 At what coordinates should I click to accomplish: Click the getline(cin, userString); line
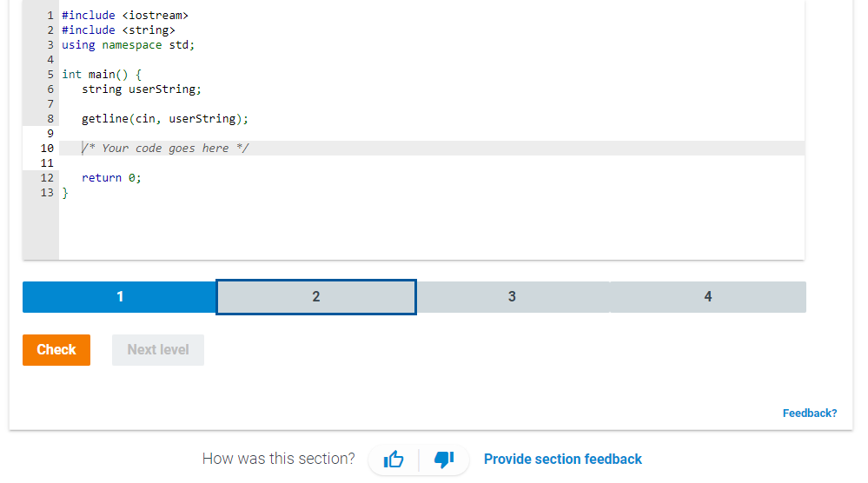tap(432, 118)
